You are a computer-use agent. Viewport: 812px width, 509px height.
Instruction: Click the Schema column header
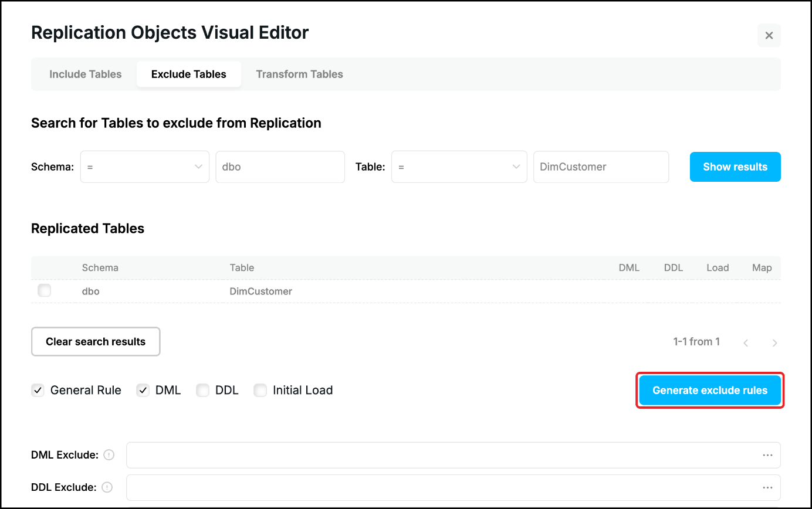(x=100, y=267)
